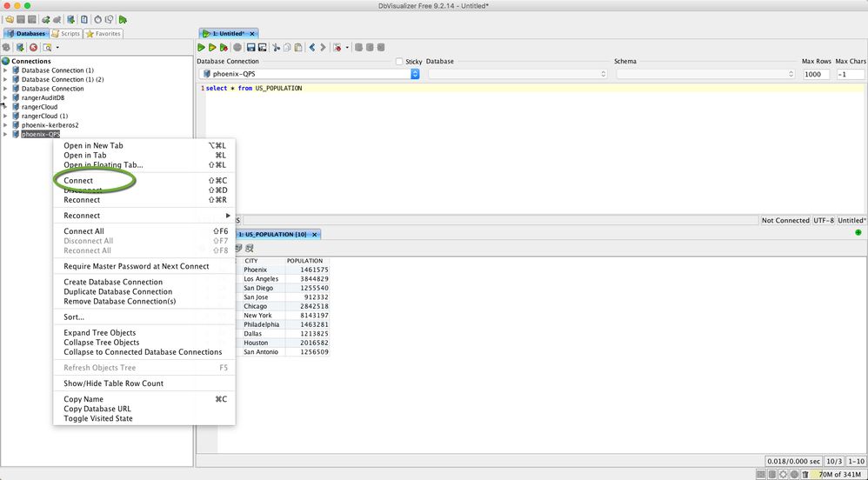Click the Save file icon in editor toolbar
The height and width of the screenshot is (480, 868).
pos(250,47)
